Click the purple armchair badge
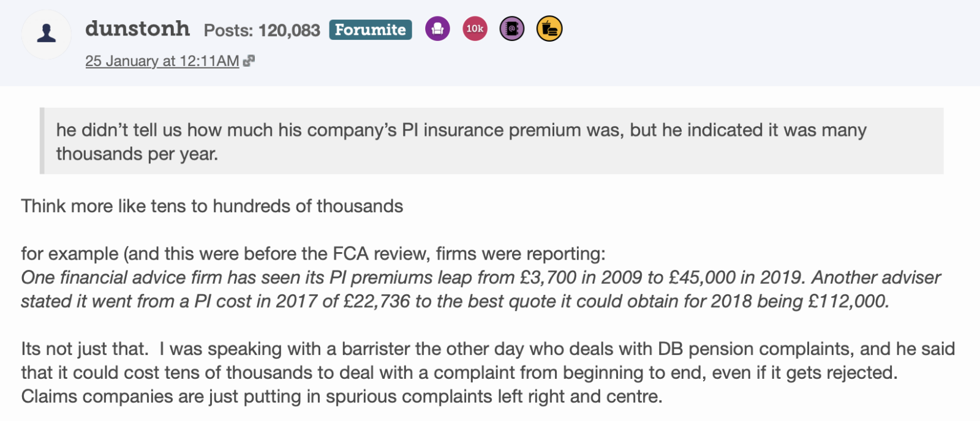980x421 pixels. point(437,29)
